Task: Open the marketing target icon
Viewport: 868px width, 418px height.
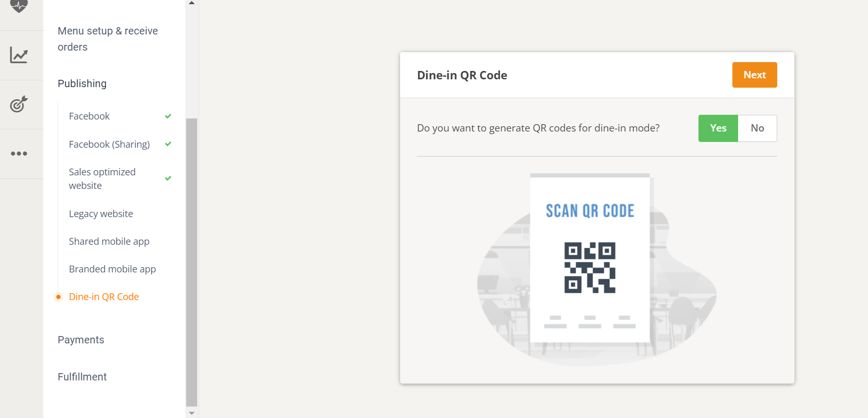Action: [19, 104]
